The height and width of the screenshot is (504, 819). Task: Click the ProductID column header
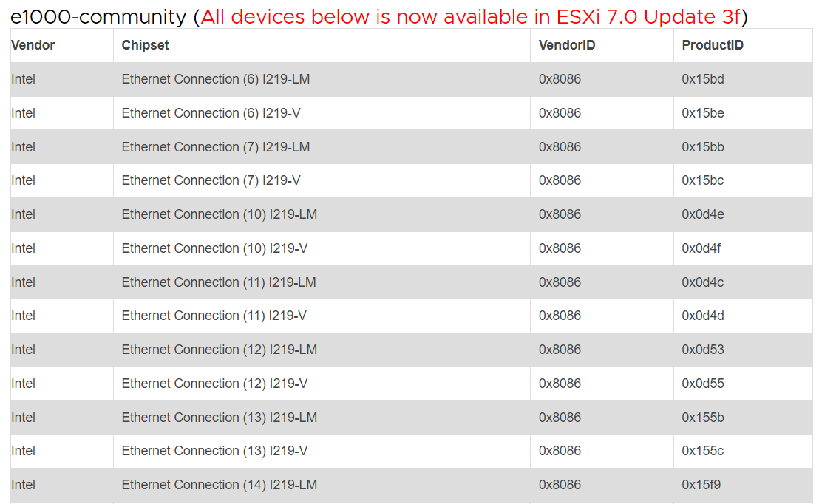click(x=713, y=45)
